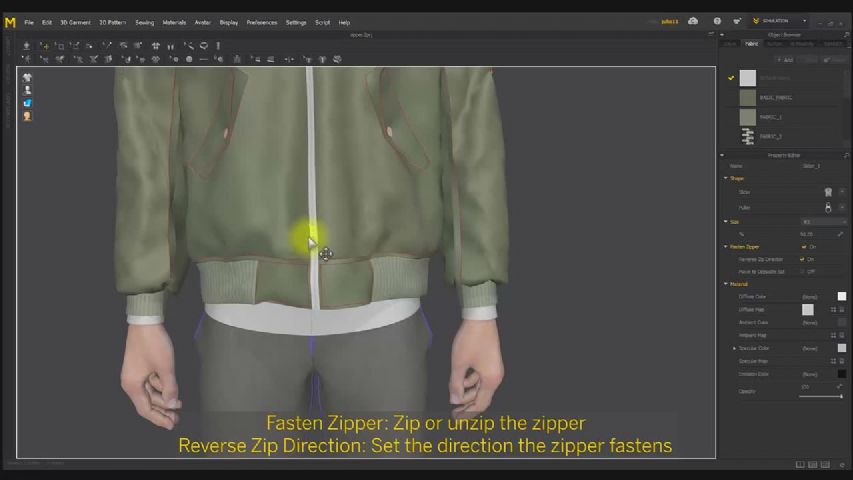The height and width of the screenshot is (480, 853).
Task: Collapse the Shape section
Action: click(x=726, y=178)
